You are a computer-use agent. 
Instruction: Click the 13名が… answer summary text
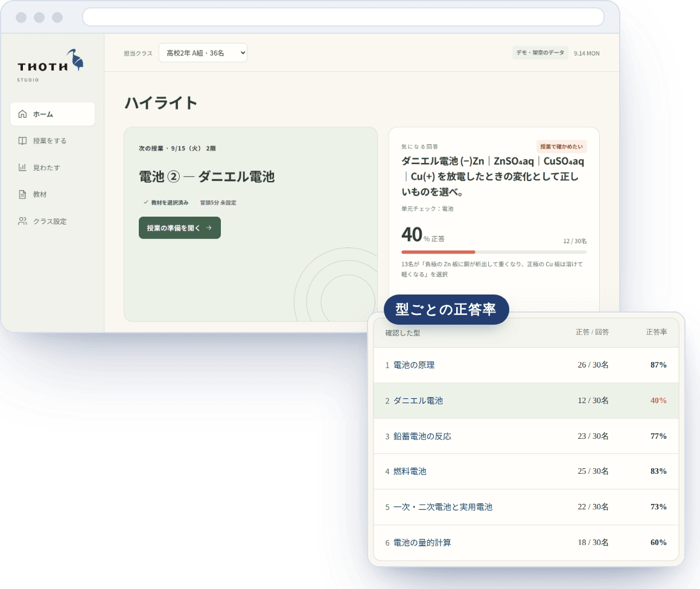[x=492, y=269]
